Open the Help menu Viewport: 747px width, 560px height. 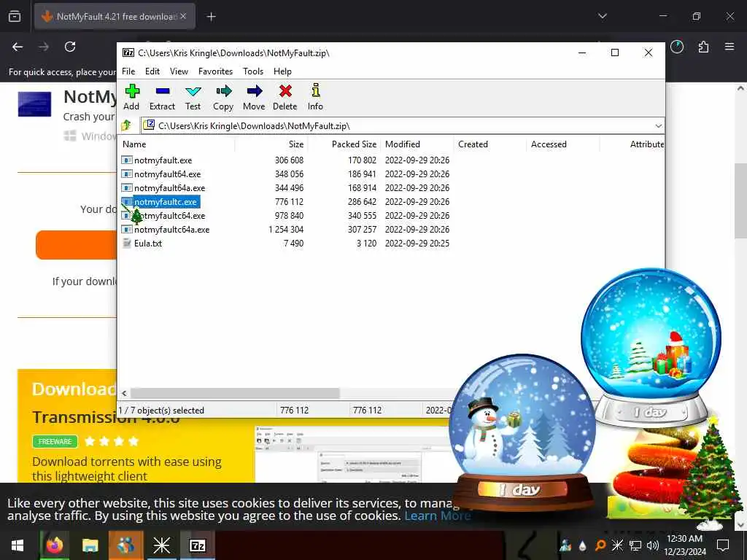click(282, 71)
